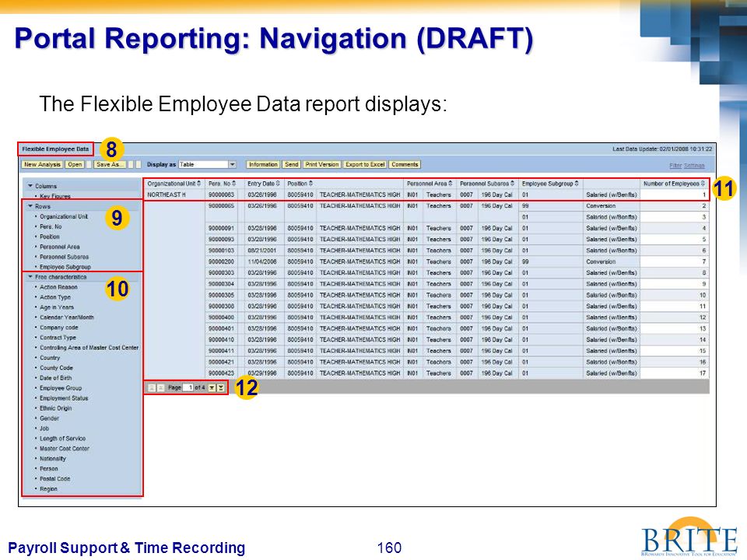Sort by Organizational Unit column arrows
The height and width of the screenshot is (560, 747).
click(199, 184)
